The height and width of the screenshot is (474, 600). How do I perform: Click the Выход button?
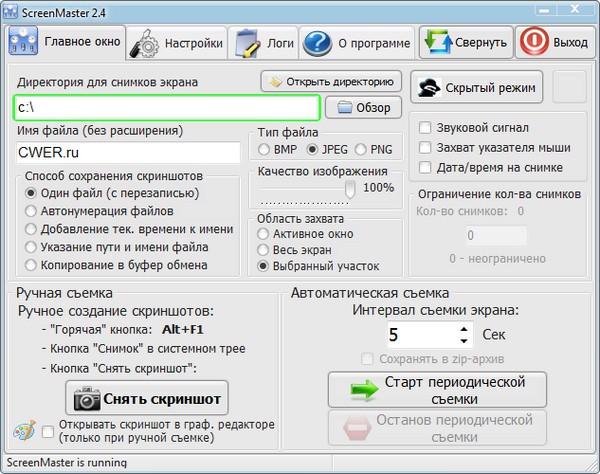(x=554, y=42)
